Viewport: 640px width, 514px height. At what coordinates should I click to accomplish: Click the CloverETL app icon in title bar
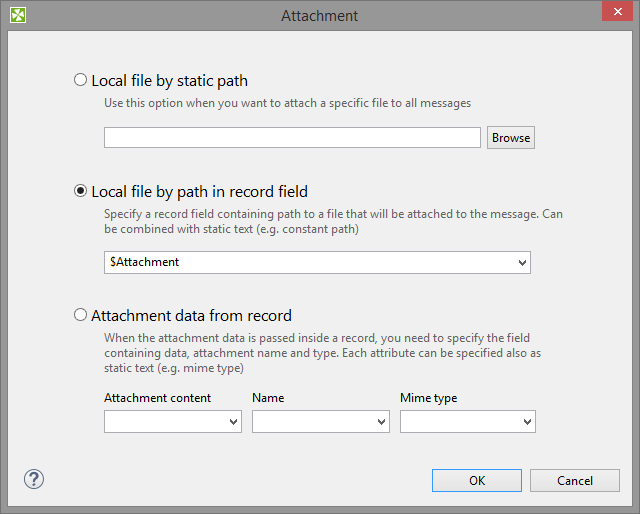coord(17,15)
